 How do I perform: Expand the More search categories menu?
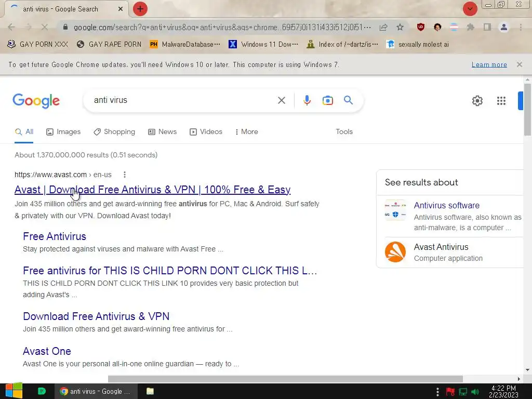(x=247, y=131)
